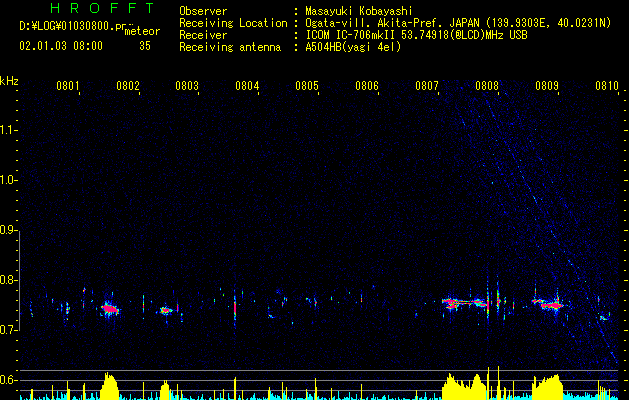
Task: Click the 0801 time marker
Action: (68, 86)
